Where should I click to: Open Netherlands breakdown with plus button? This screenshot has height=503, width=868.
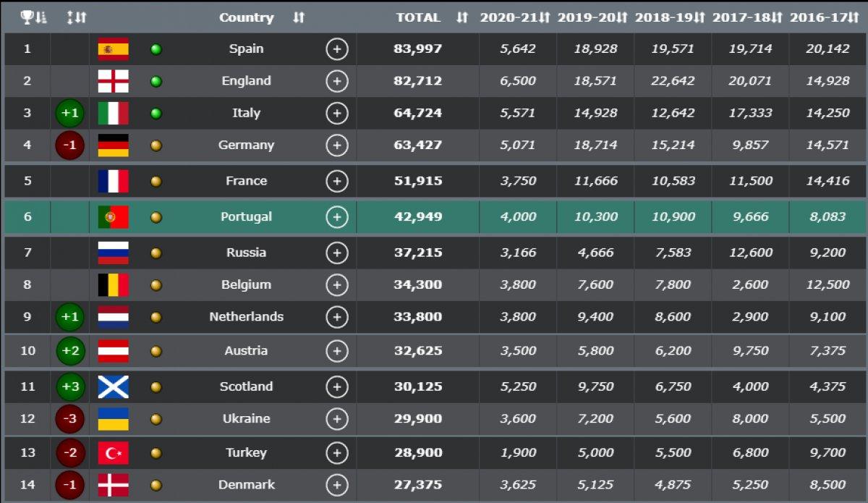coord(336,317)
